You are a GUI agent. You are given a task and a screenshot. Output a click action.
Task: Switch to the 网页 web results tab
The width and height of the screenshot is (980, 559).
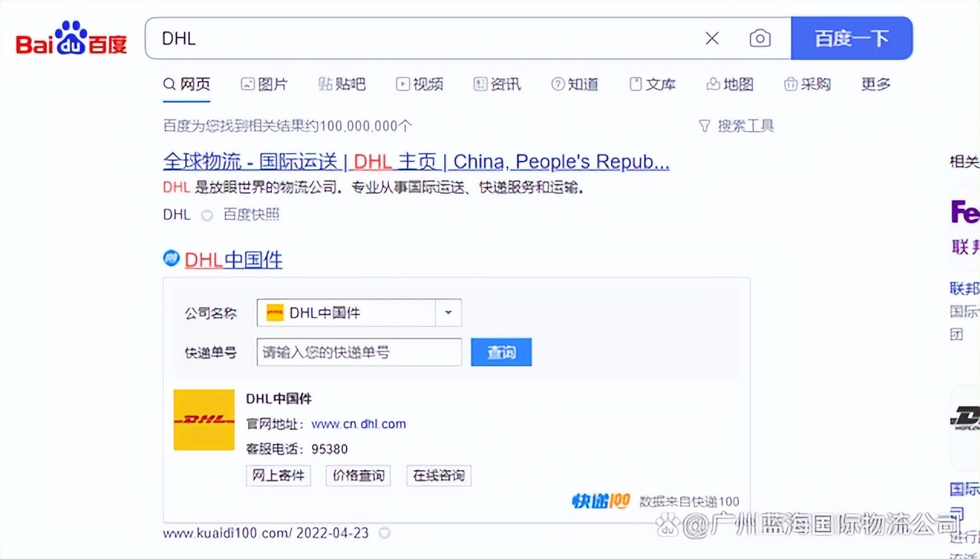[186, 84]
